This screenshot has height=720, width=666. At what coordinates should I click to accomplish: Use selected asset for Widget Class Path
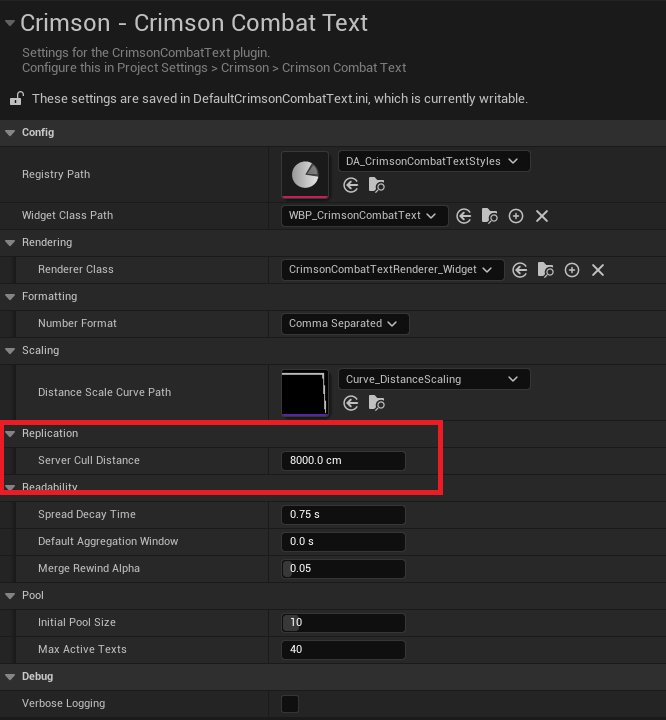[x=463, y=216]
